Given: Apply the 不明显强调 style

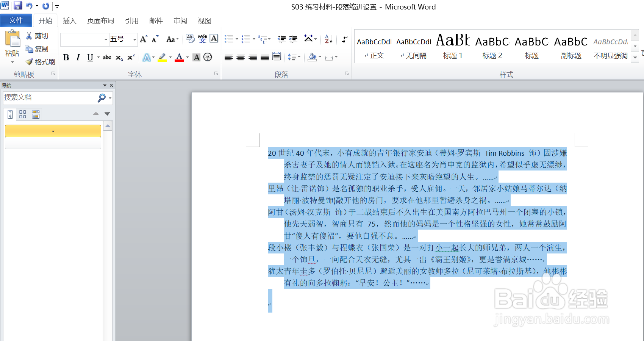Looking at the screenshot, I should (611, 47).
